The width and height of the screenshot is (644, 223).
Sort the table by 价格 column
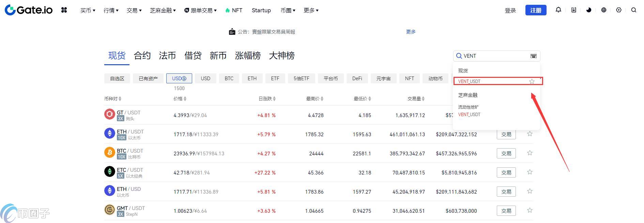click(x=180, y=99)
